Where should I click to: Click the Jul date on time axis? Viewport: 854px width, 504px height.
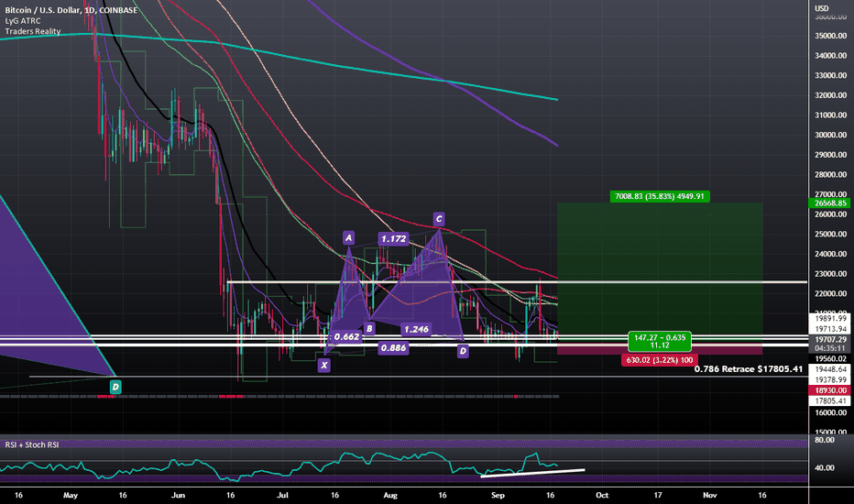click(282, 495)
